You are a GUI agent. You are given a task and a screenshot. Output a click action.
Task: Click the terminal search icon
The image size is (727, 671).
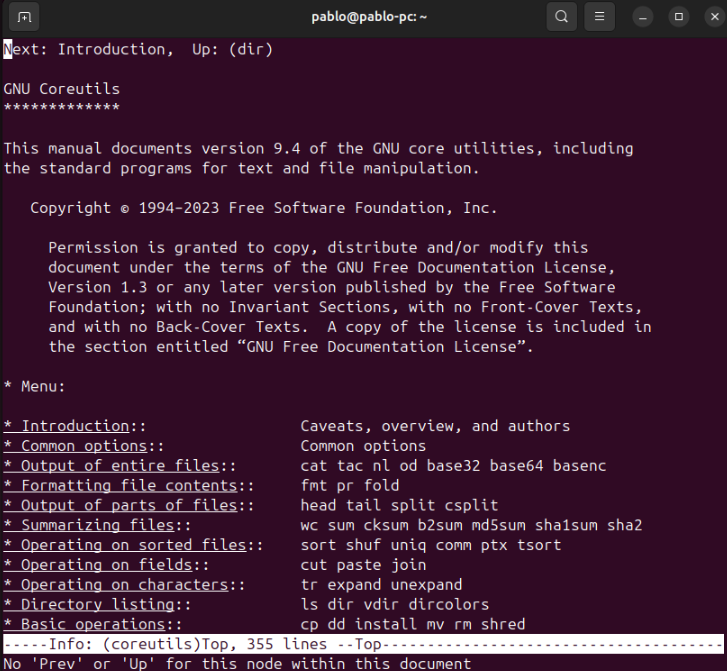(561, 17)
